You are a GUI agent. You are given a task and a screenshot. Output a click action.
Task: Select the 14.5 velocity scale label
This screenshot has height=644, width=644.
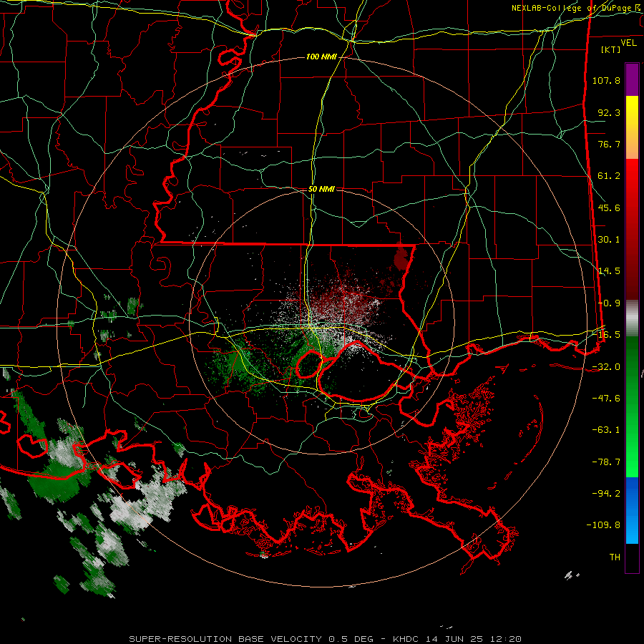point(609,271)
